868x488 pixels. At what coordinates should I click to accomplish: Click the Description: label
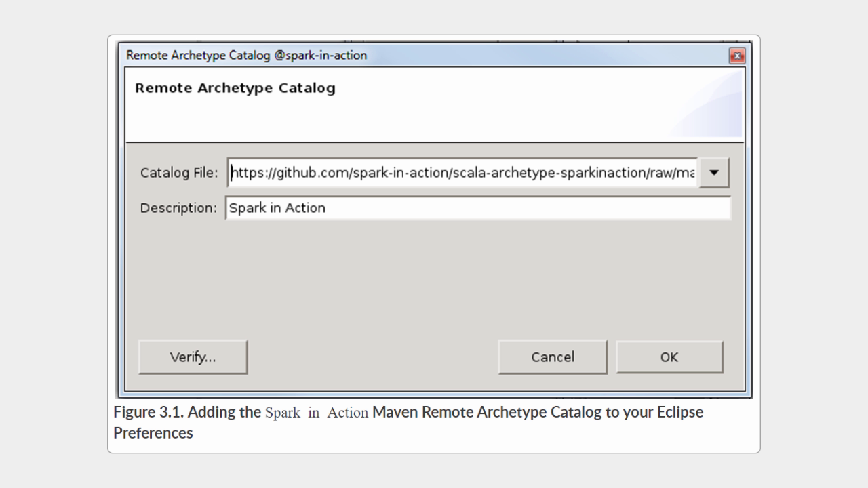point(178,208)
